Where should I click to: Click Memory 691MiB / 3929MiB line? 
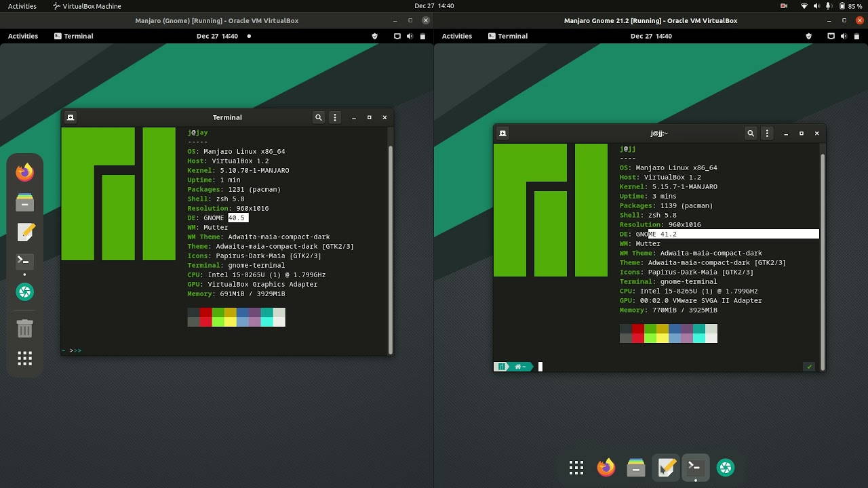click(236, 294)
